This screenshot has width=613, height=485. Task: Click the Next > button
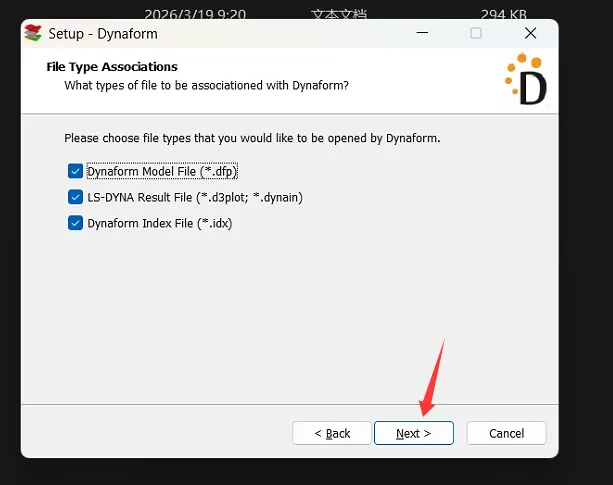click(414, 433)
